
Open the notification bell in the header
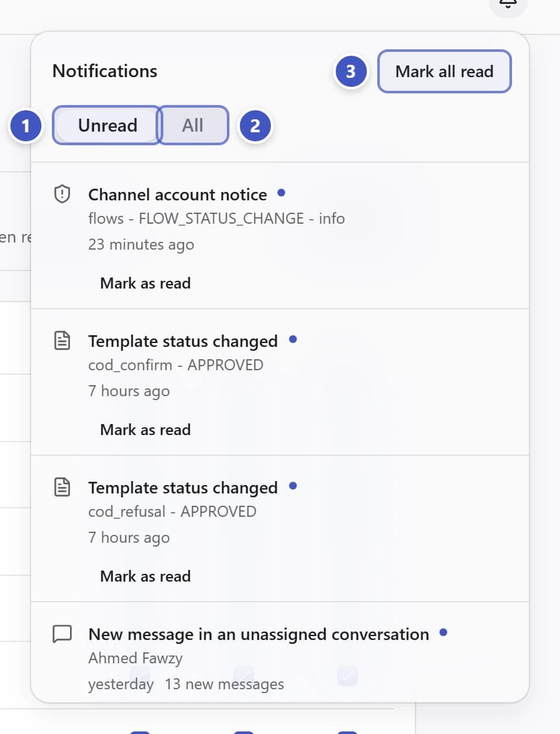pyautogui.click(x=508, y=5)
